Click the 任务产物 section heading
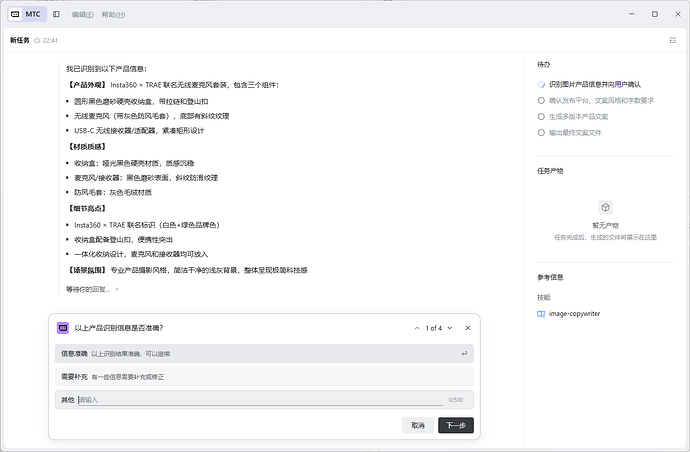The width and height of the screenshot is (690, 452). [550, 171]
